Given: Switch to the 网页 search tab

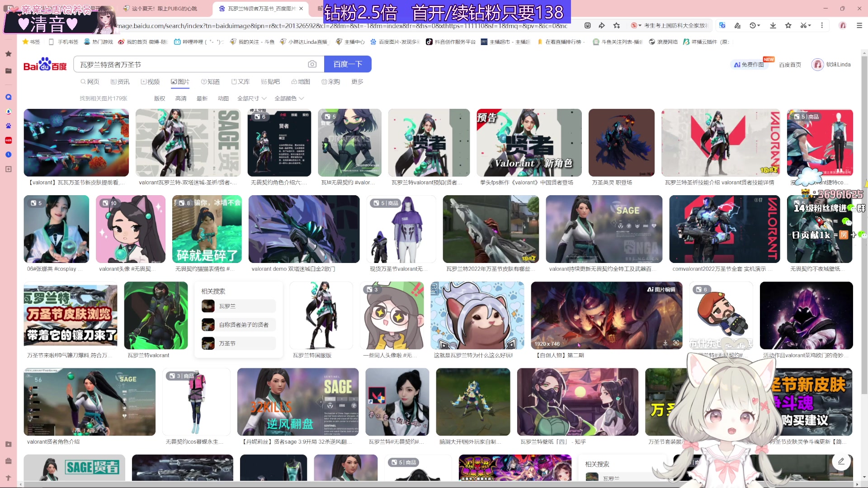Looking at the screenshot, I should 90,82.
